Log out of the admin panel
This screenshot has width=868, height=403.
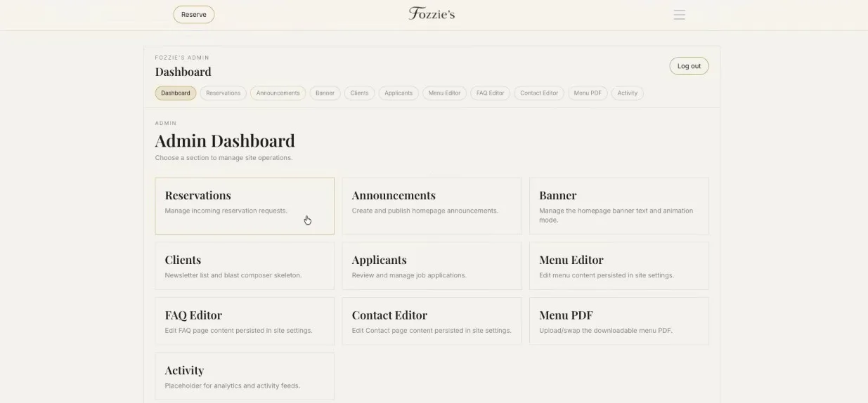click(689, 66)
